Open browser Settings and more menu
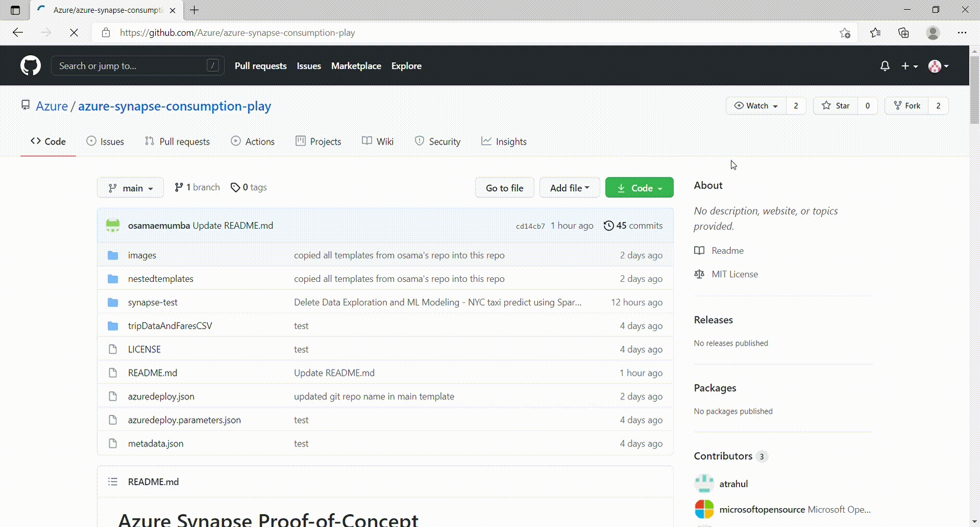The width and height of the screenshot is (980, 527). [x=962, y=33]
